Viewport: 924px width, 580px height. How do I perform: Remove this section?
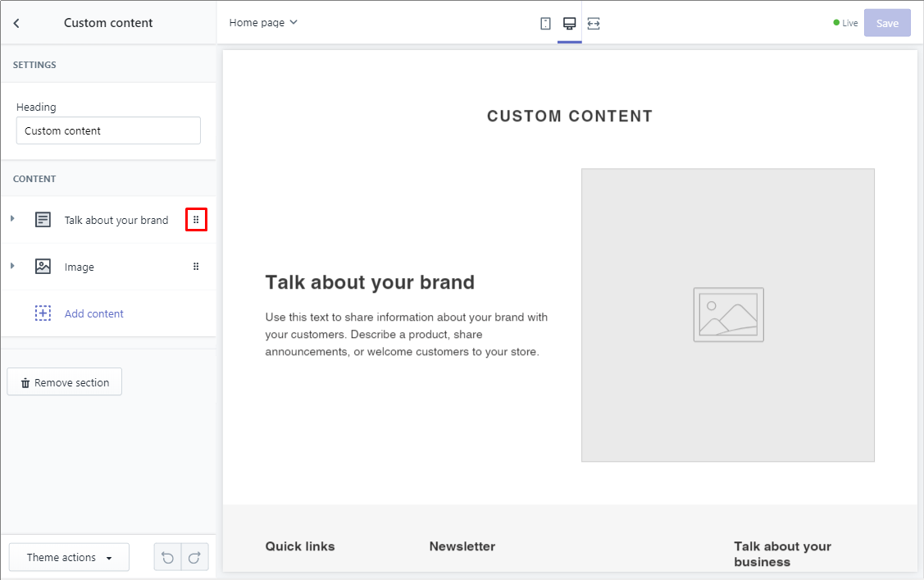pyautogui.click(x=65, y=382)
